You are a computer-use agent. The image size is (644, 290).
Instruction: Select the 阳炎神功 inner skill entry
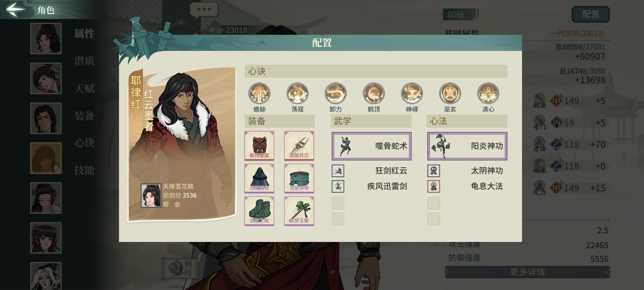[x=467, y=146]
